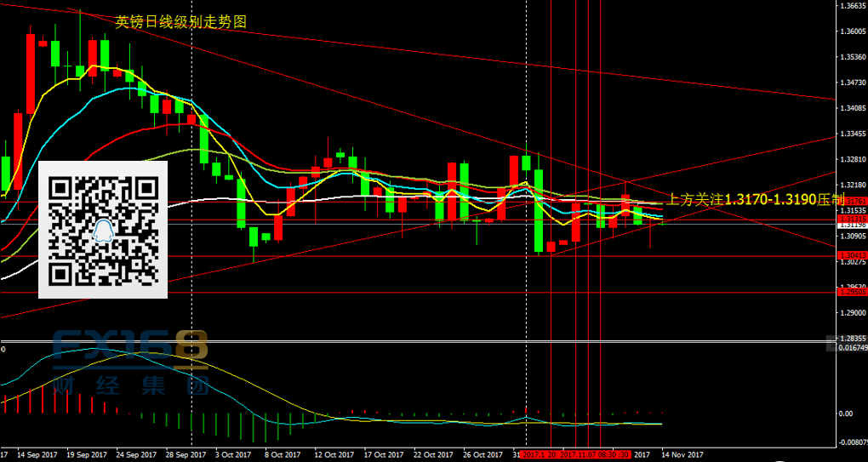Select the red 1.30413 price label

pyautogui.click(x=851, y=256)
